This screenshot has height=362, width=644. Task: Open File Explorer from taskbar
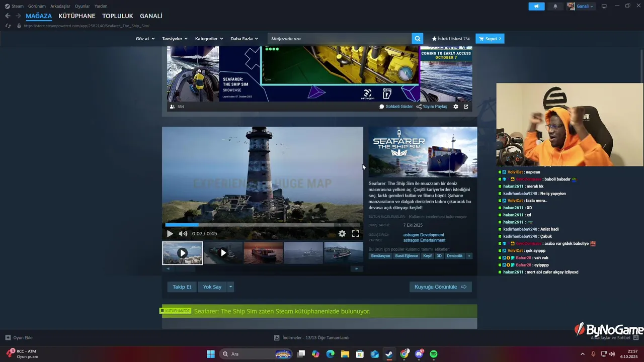(345, 354)
